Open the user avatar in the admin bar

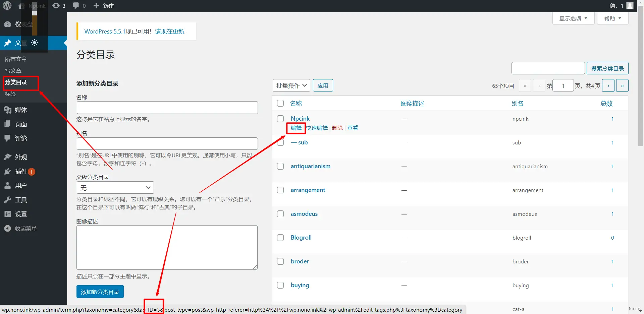click(x=630, y=6)
